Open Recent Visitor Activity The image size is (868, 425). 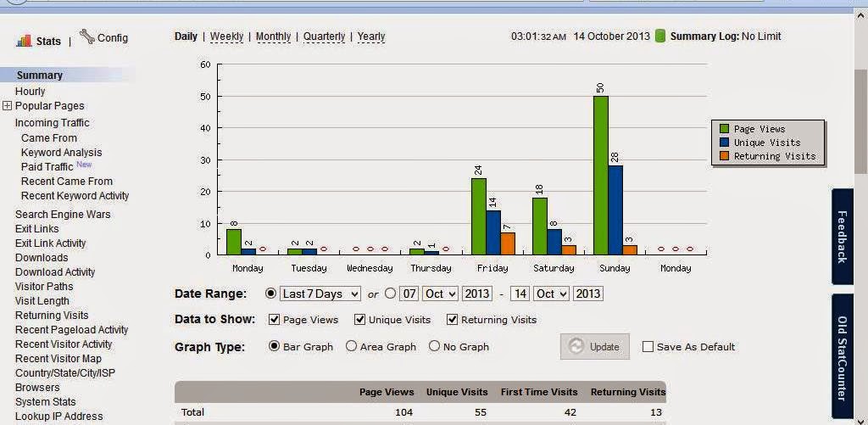pos(64,344)
